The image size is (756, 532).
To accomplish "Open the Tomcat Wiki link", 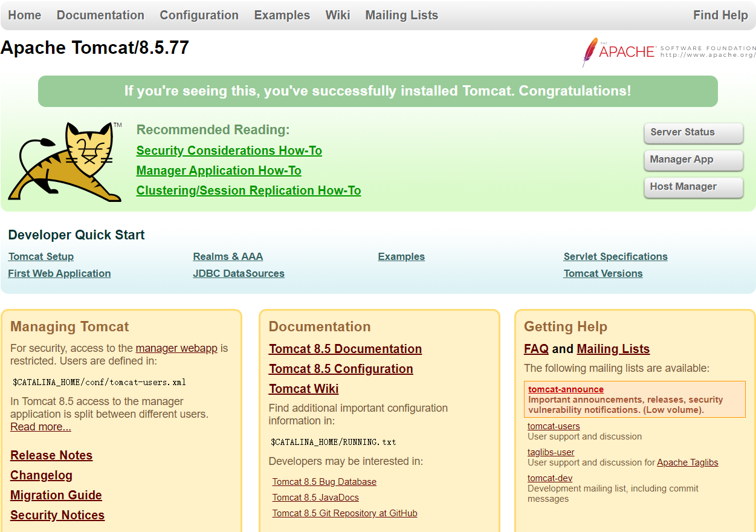I will click(303, 389).
